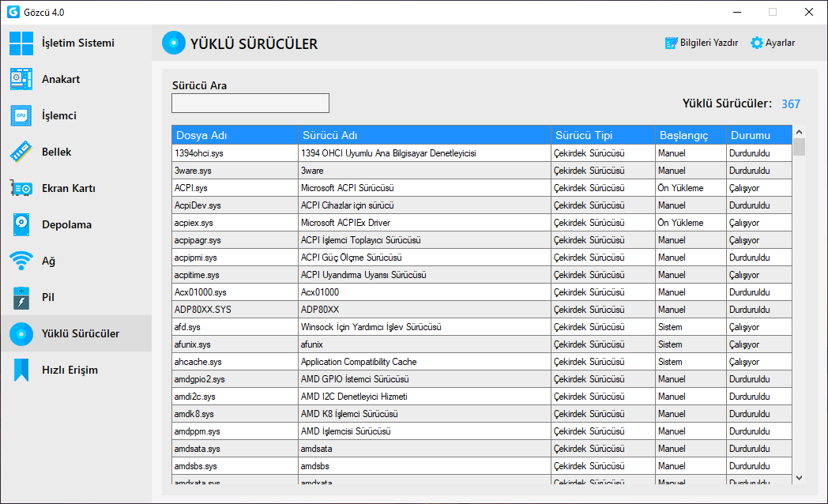Click the Pil battery icon
The image size is (828, 504).
pyautogui.click(x=21, y=298)
